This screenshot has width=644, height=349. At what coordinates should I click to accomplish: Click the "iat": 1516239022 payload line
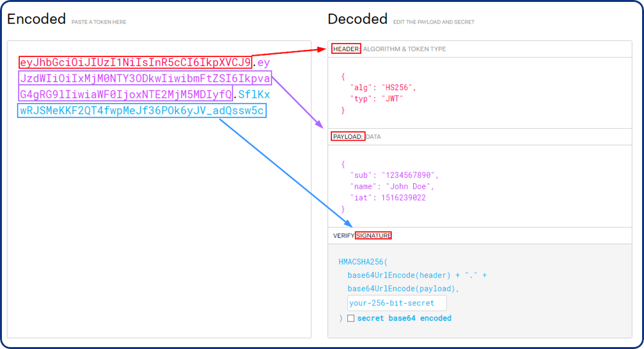click(x=388, y=198)
